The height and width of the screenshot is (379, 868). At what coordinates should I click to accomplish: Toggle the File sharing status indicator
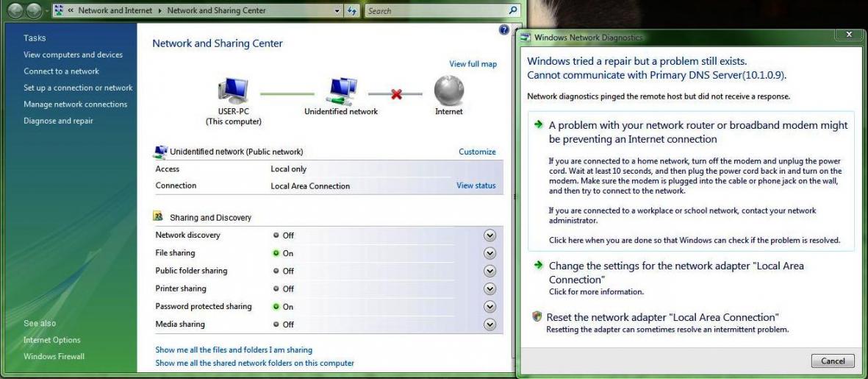pyautogui.click(x=276, y=252)
